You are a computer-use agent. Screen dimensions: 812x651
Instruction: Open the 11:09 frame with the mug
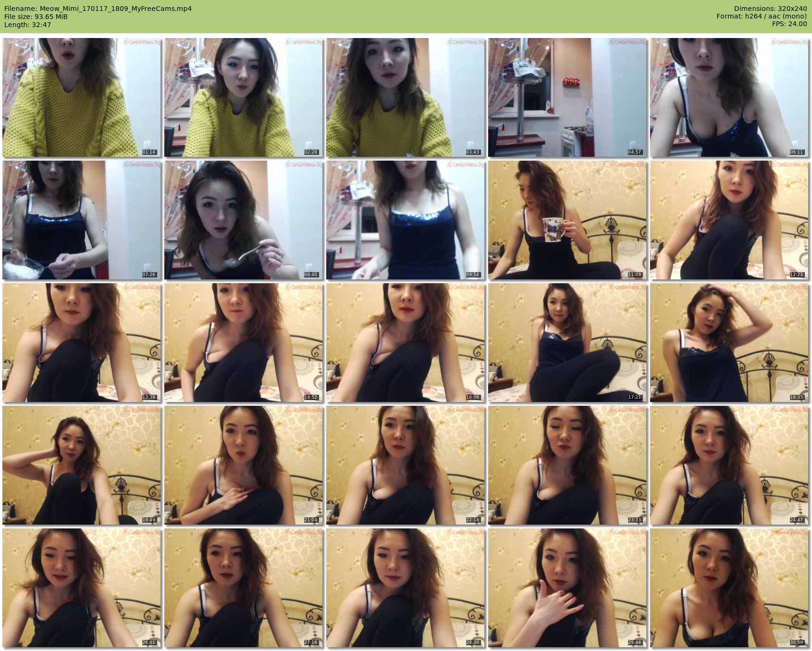pyautogui.click(x=567, y=220)
